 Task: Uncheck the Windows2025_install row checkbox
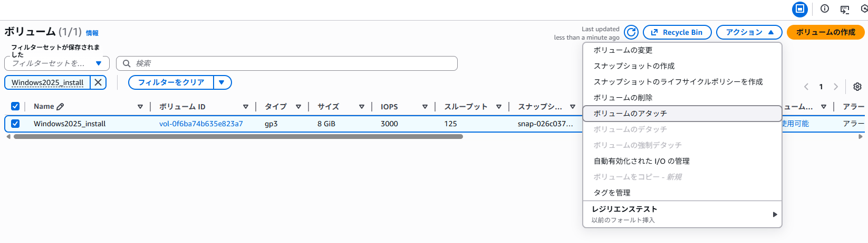click(x=15, y=124)
